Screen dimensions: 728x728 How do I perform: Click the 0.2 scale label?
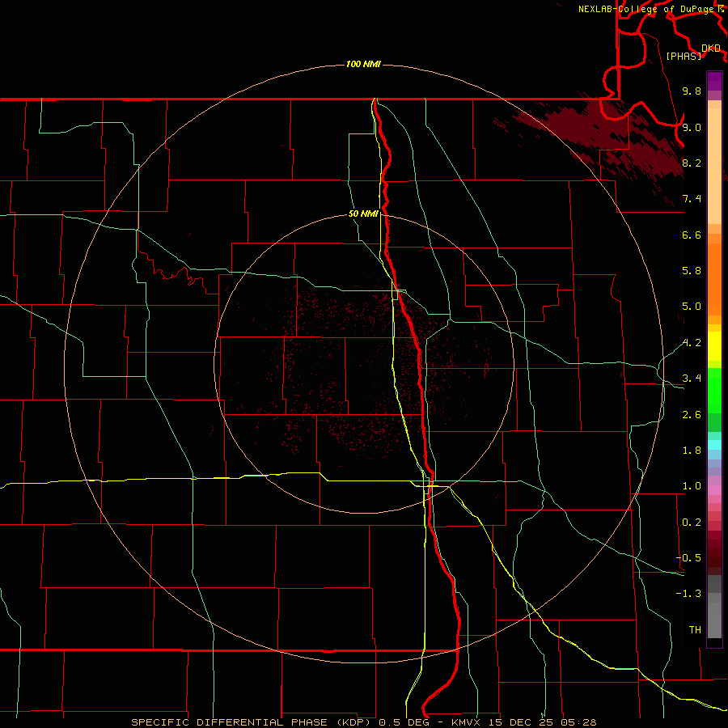(692, 523)
